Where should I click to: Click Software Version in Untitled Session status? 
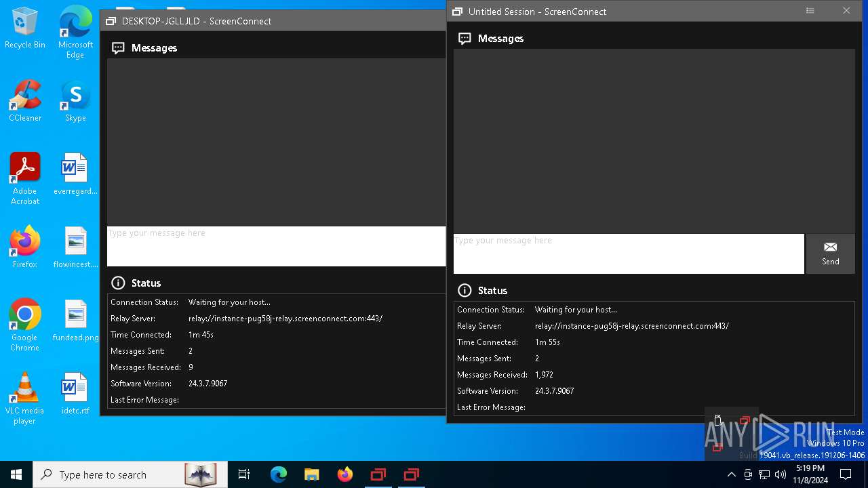coord(555,391)
